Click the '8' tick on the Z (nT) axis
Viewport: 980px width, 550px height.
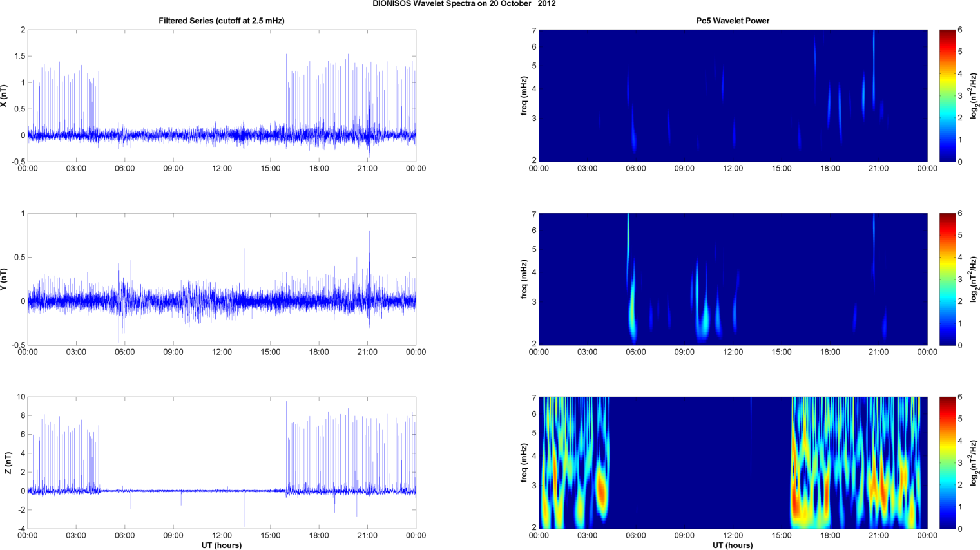tap(23, 416)
